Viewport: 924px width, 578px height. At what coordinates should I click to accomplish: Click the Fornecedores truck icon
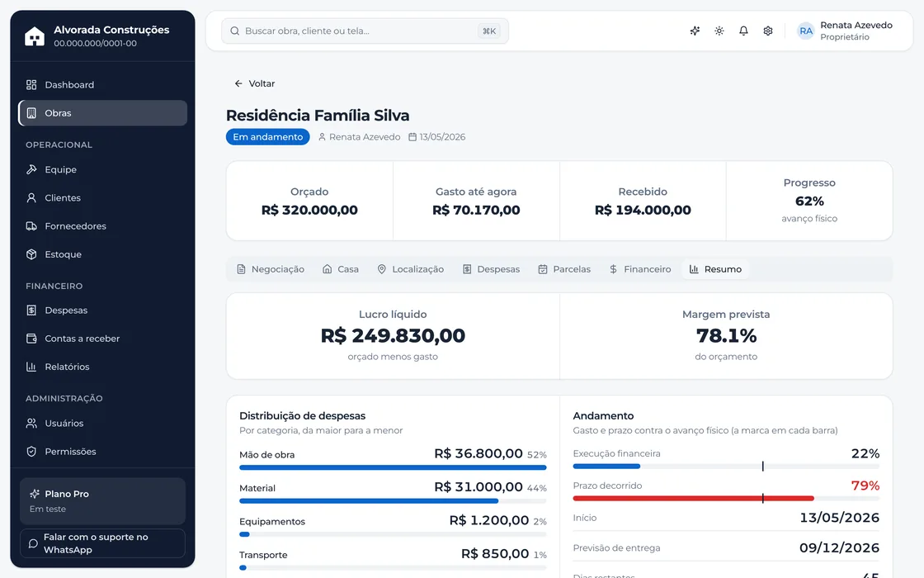(31, 226)
